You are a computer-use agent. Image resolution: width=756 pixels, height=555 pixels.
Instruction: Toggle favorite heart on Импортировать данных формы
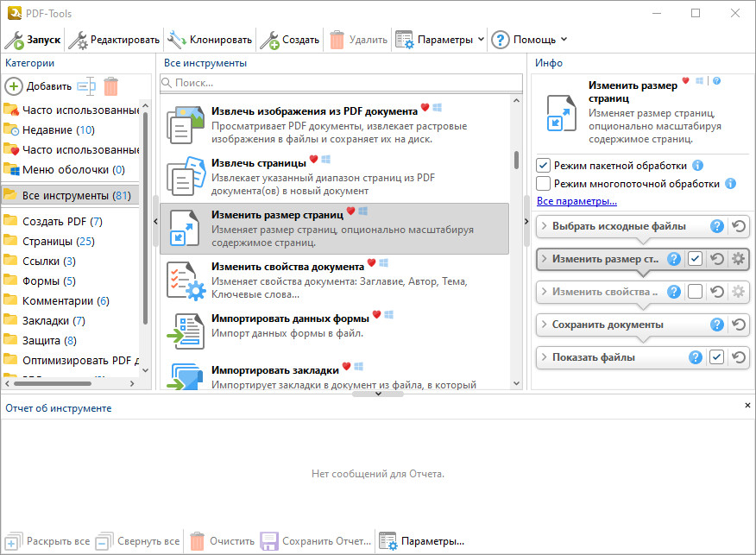[x=376, y=314]
